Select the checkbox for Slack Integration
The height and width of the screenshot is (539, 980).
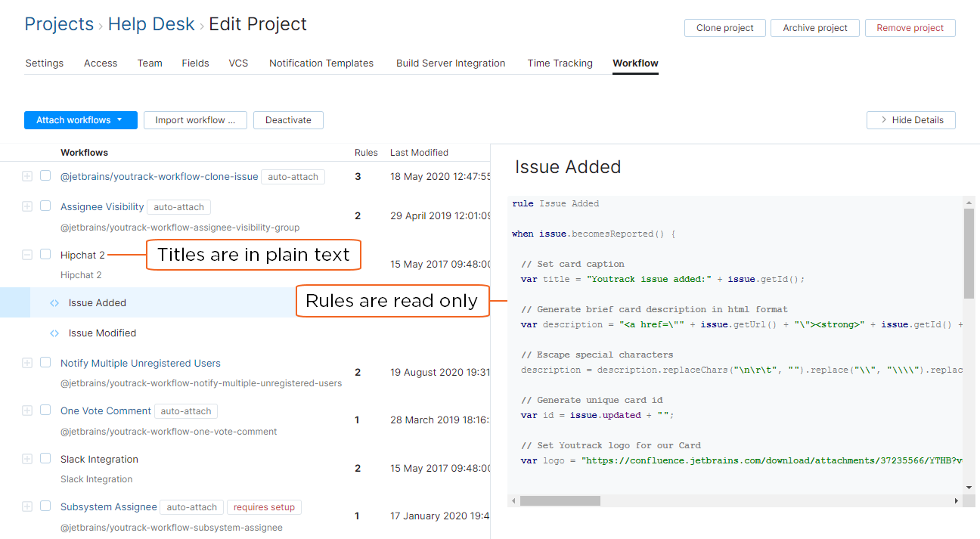tap(45, 458)
